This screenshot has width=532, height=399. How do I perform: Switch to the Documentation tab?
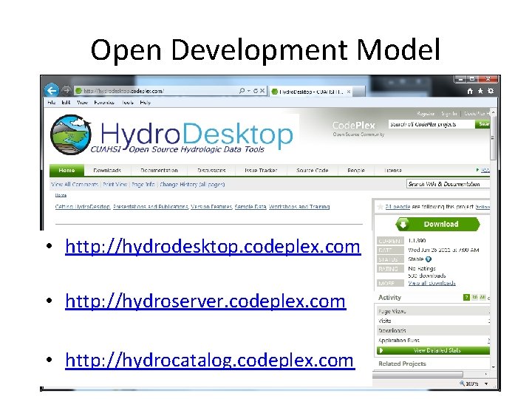[159, 171]
